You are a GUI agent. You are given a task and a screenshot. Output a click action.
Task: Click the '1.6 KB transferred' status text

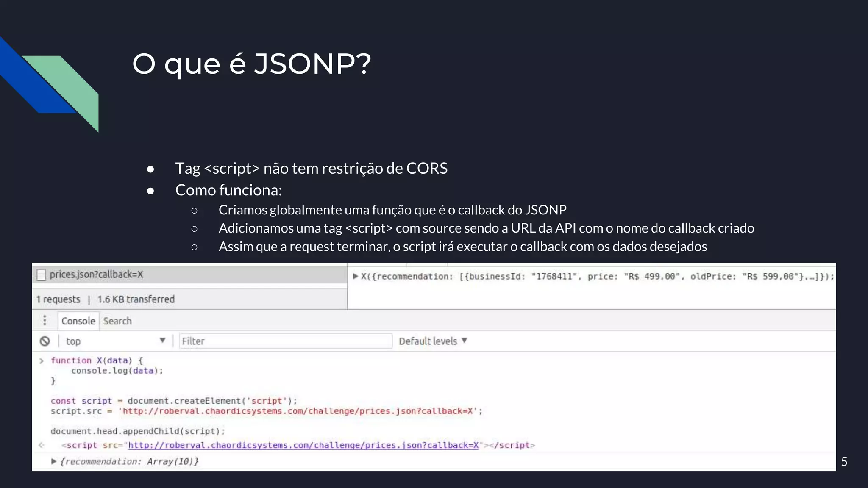tap(136, 299)
